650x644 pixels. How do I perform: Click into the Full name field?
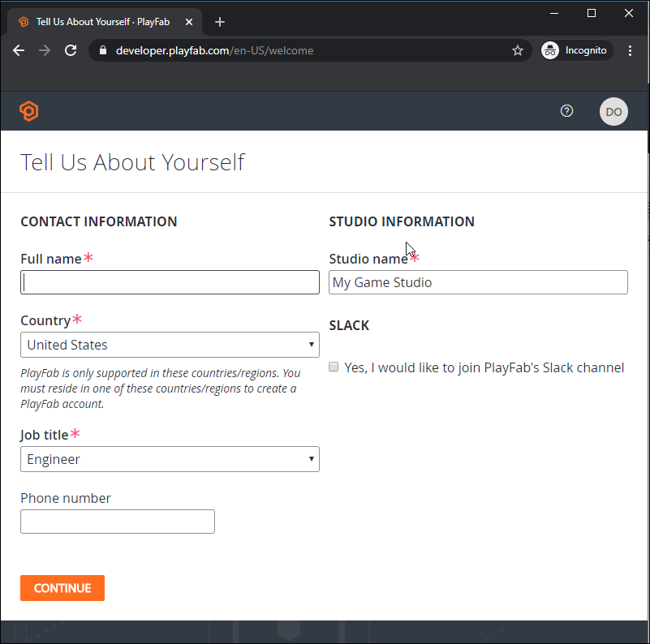pyautogui.click(x=170, y=282)
